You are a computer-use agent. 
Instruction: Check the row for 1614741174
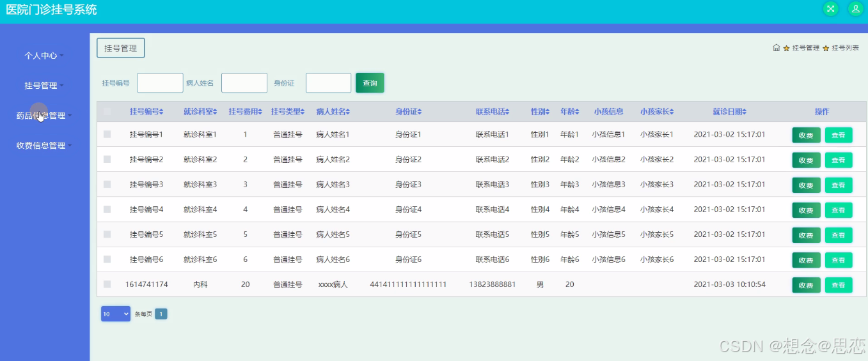click(107, 284)
